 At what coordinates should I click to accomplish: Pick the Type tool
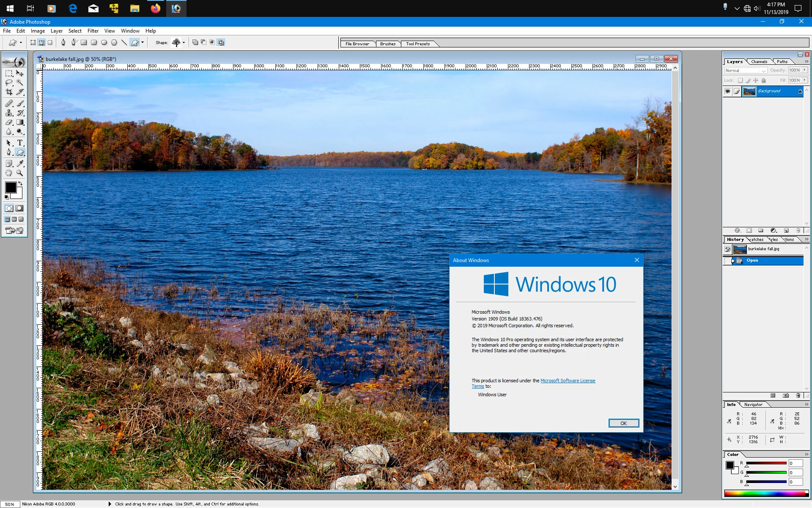[20, 143]
